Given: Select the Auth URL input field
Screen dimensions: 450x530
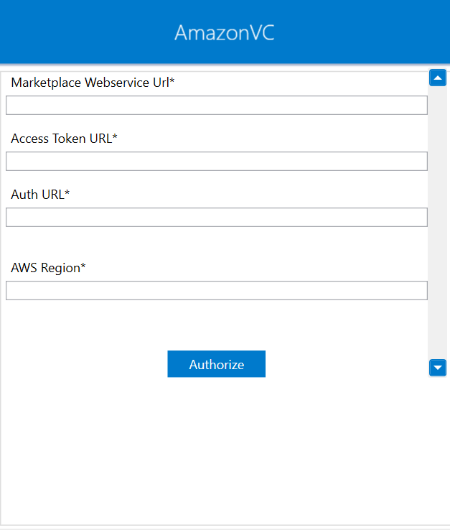Looking at the screenshot, I should coord(217,217).
